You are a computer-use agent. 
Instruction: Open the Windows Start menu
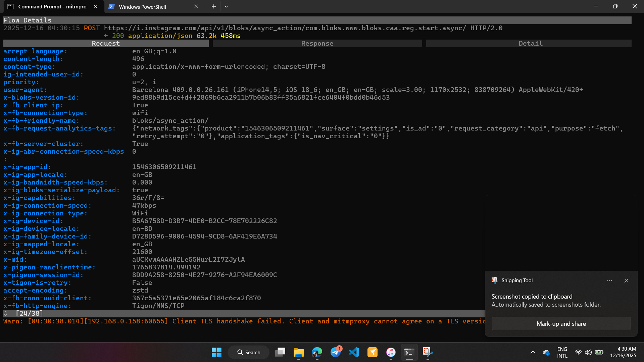click(x=216, y=352)
